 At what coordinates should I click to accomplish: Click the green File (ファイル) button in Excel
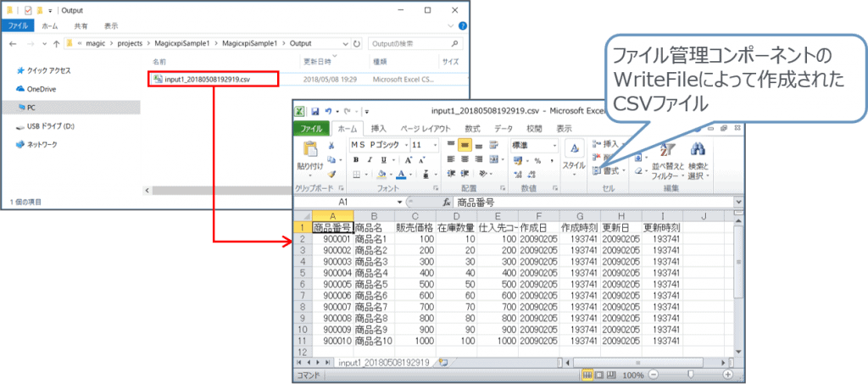[311, 129]
